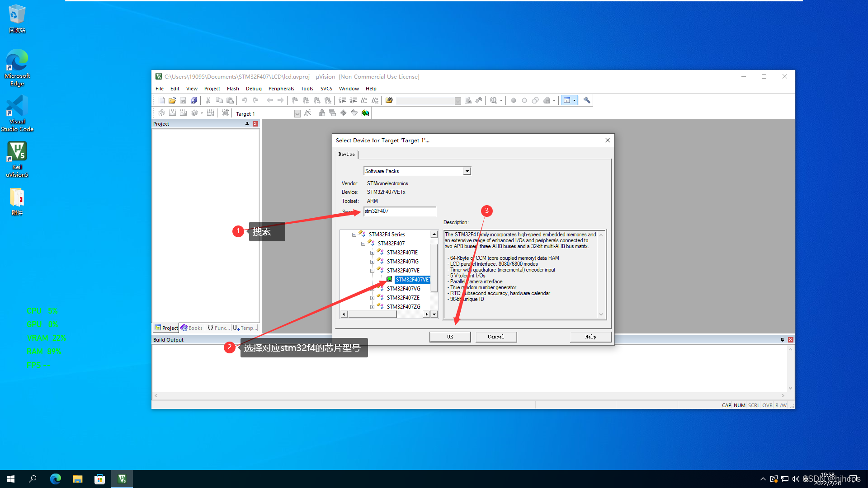Image resolution: width=868 pixels, height=488 pixels.
Task: Click the Save All icon
Action: tap(194, 100)
